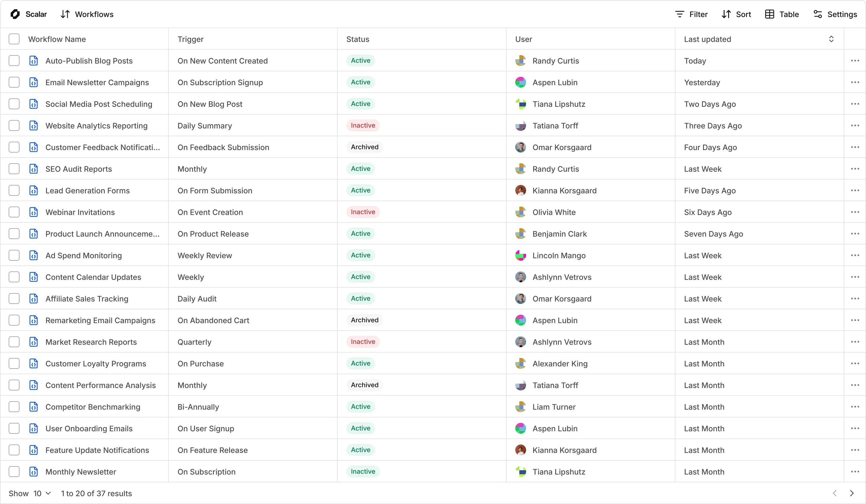Open the Workflows view switcher

coord(87,14)
